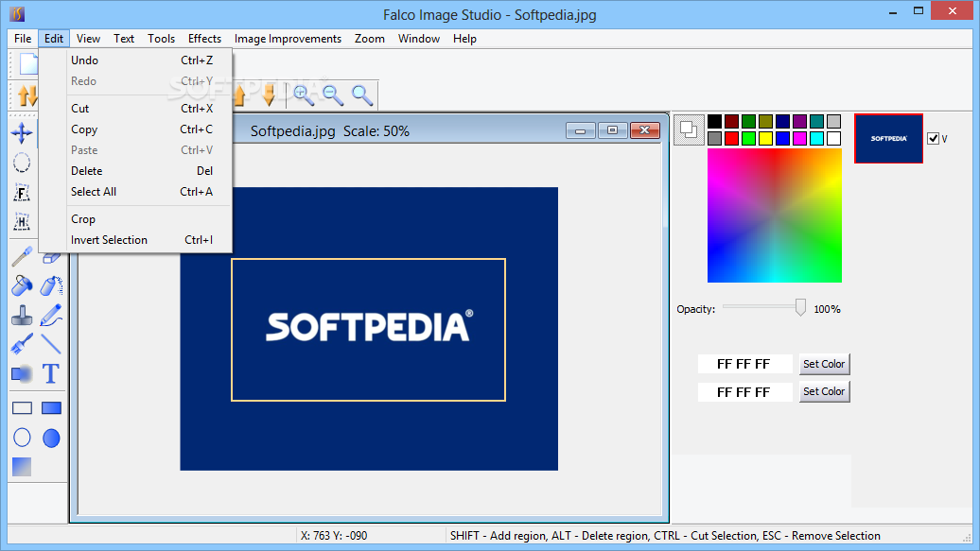Viewport: 980px width, 551px height.
Task: Click the zoom in magnifier icon
Action: click(304, 95)
